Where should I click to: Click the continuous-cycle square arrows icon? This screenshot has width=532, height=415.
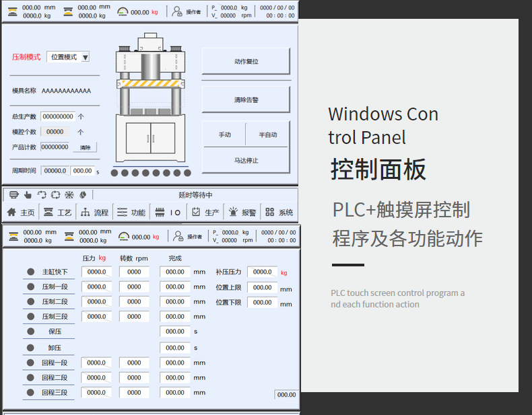pos(55,195)
